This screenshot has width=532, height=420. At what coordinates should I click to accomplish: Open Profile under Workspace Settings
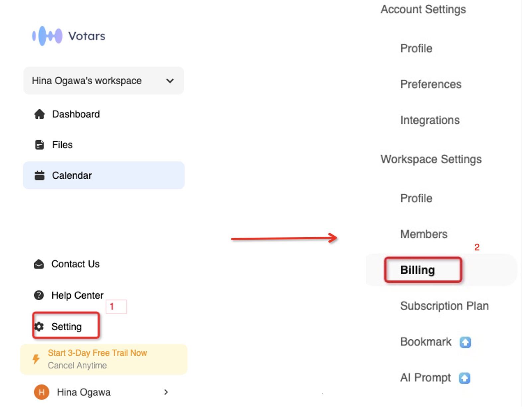click(x=416, y=198)
